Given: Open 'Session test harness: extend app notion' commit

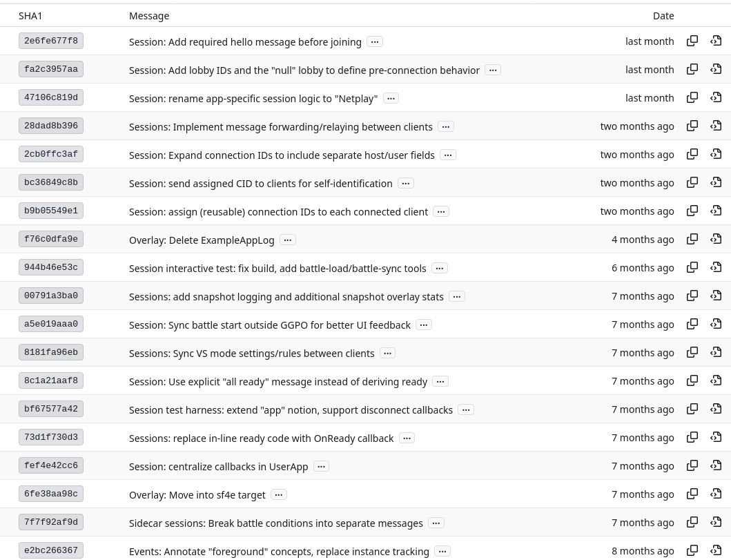Looking at the screenshot, I should [291, 410].
